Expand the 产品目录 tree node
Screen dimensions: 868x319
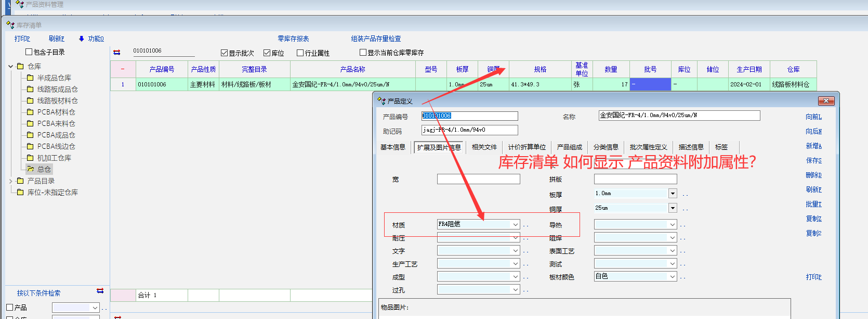11,181
